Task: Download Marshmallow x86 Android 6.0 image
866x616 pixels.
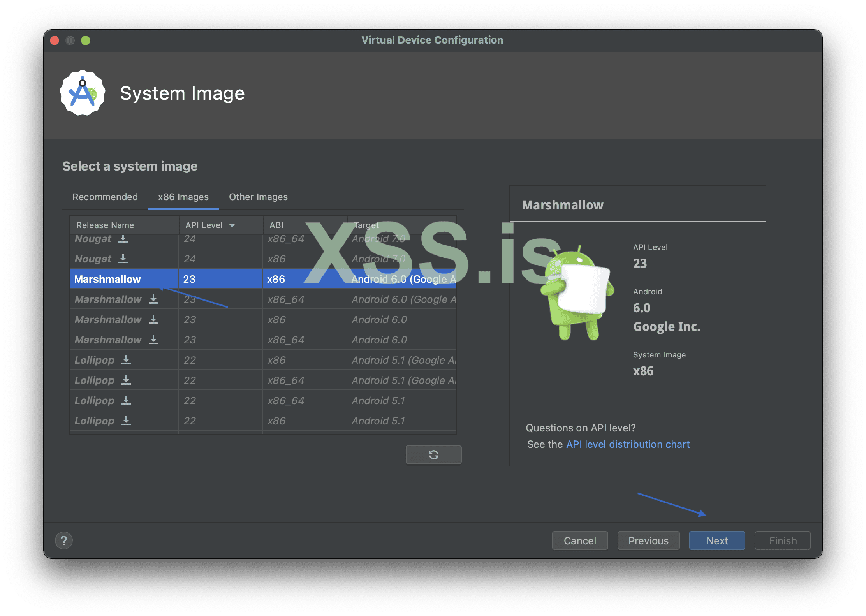Action: tap(153, 320)
